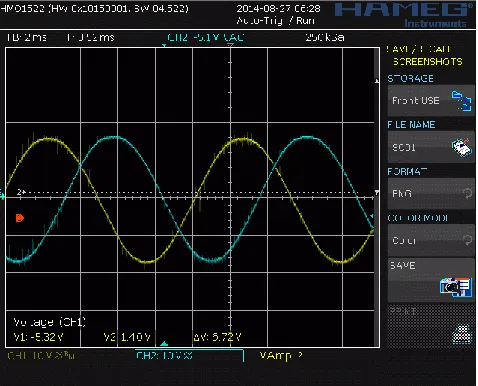
Task: Click the FILE NAME section label
Action: click(x=411, y=125)
